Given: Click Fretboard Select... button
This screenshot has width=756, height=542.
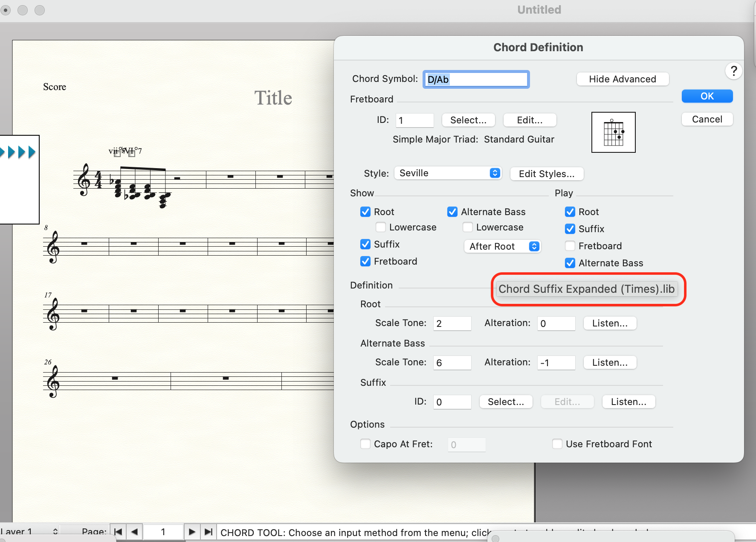Looking at the screenshot, I should [468, 120].
